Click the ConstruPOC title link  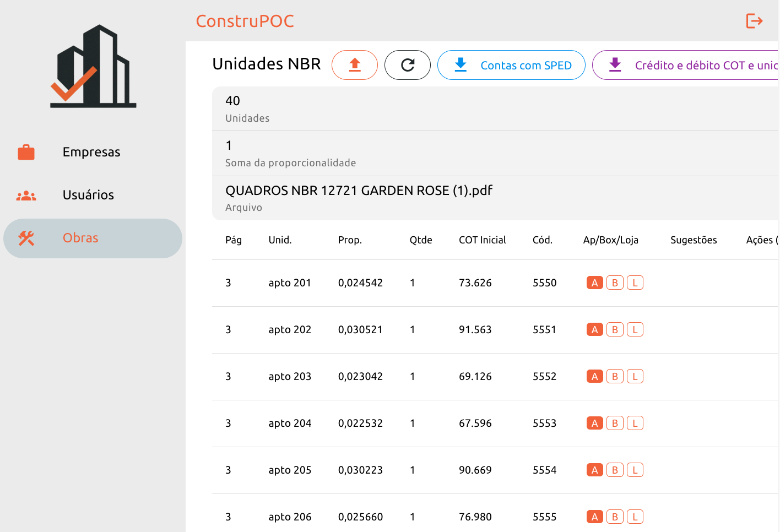point(245,21)
